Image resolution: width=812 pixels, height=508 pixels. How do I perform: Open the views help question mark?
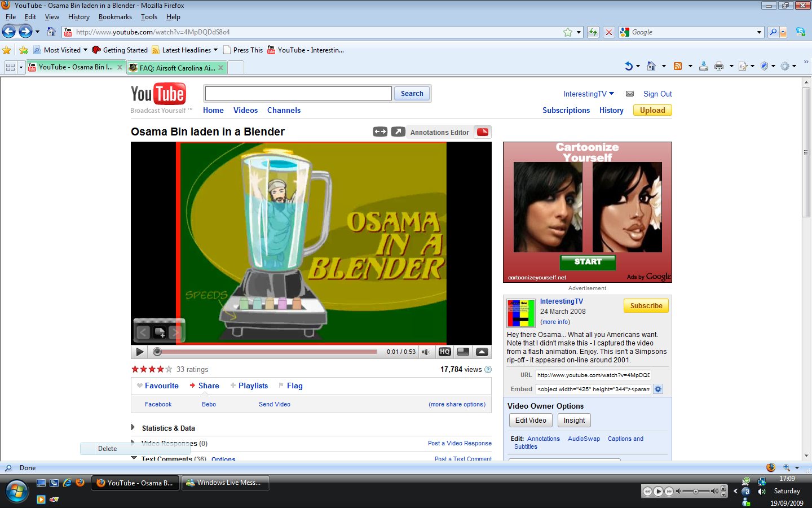[488, 370]
